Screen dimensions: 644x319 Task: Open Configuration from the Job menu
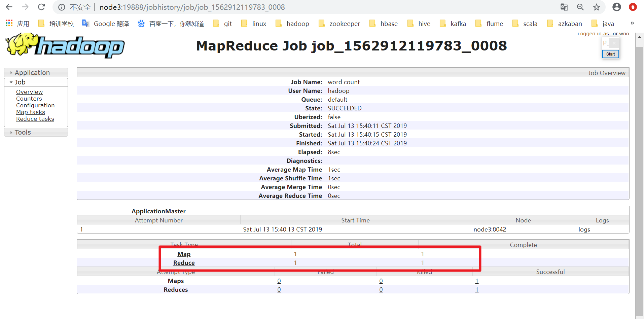35,105
